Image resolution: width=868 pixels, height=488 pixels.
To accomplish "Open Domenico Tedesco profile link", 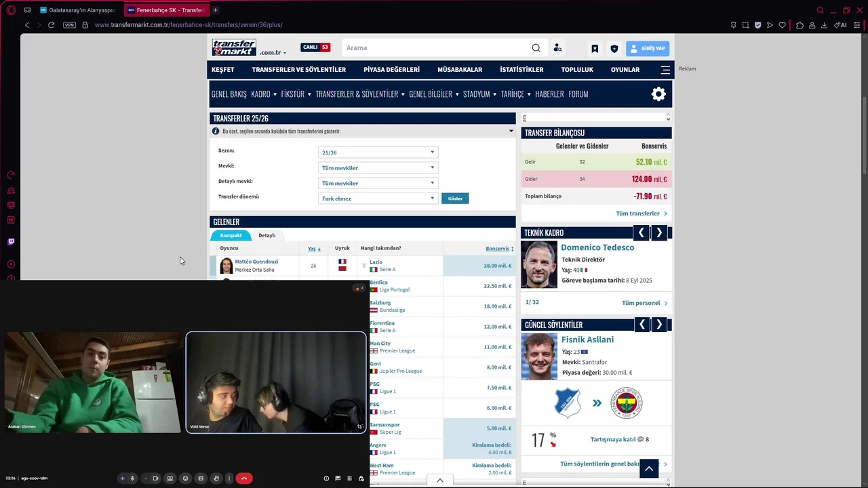I will pyautogui.click(x=597, y=247).
